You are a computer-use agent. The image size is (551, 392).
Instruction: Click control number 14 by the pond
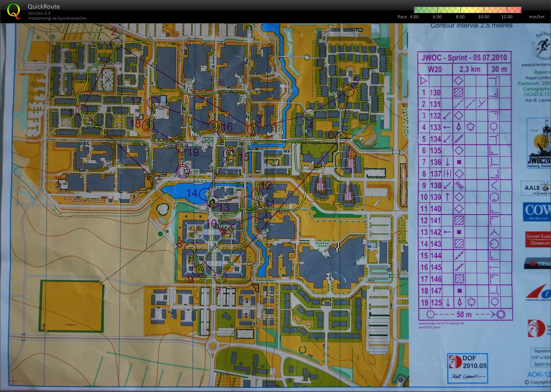192,193
